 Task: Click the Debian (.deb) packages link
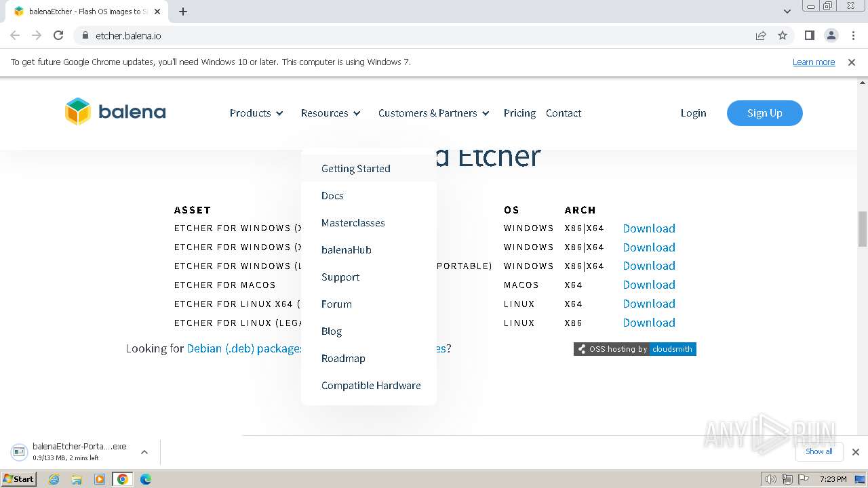tap(244, 348)
